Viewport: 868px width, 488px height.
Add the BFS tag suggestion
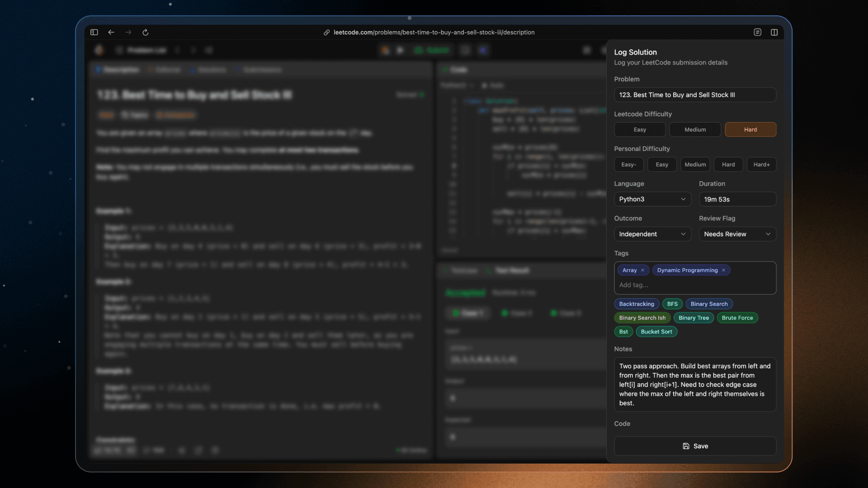click(672, 304)
